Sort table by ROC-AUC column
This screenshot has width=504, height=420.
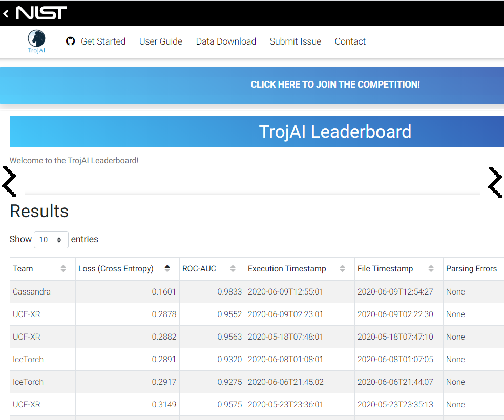212,268
